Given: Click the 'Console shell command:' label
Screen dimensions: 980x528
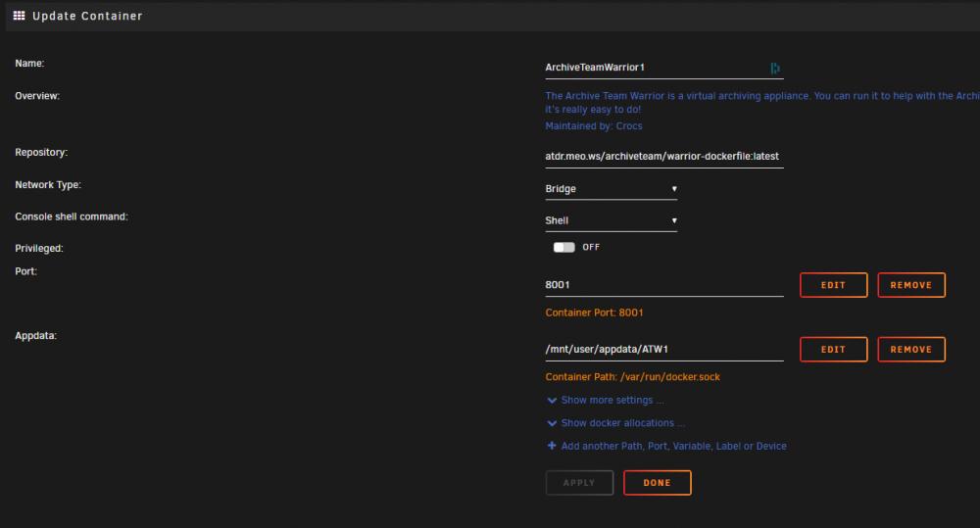Looking at the screenshot, I should click(72, 216).
